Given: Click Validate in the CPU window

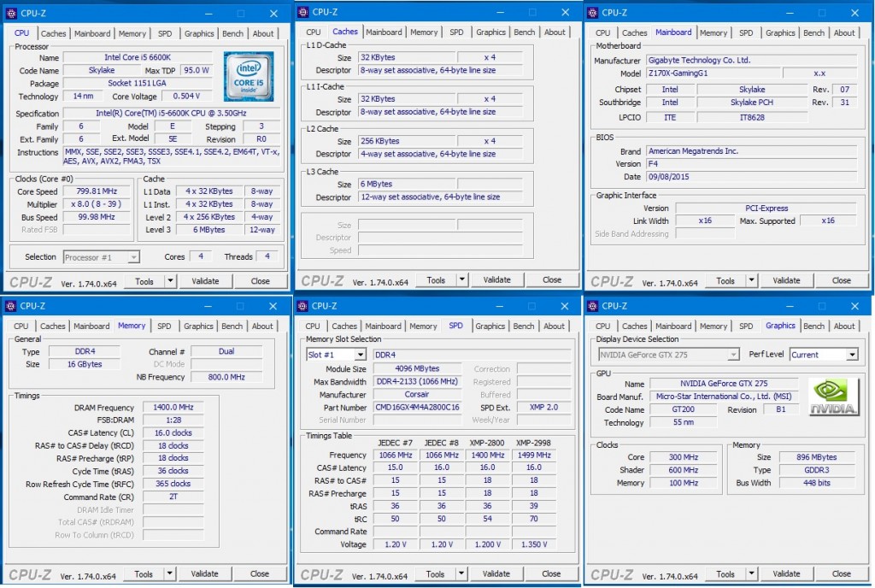Looking at the screenshot, I should (204, 280).
